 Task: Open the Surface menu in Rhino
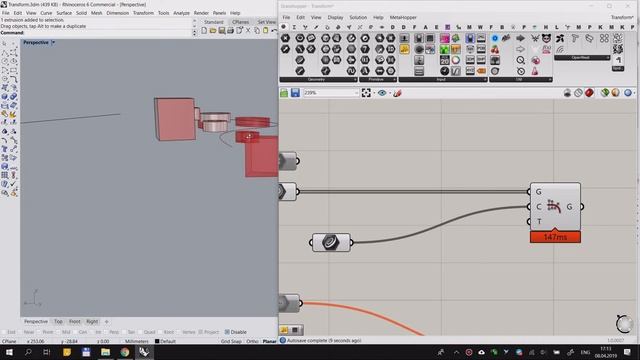click(x=64, y=13)
